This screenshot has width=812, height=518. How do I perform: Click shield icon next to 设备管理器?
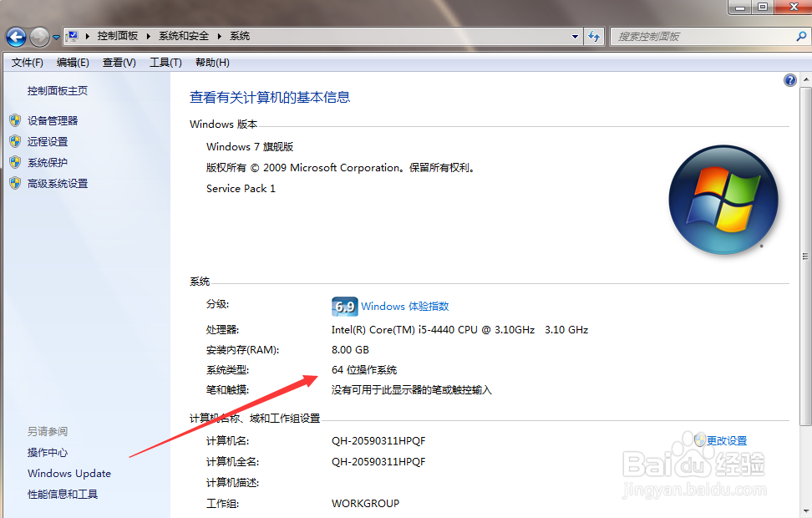pos(15,120)
